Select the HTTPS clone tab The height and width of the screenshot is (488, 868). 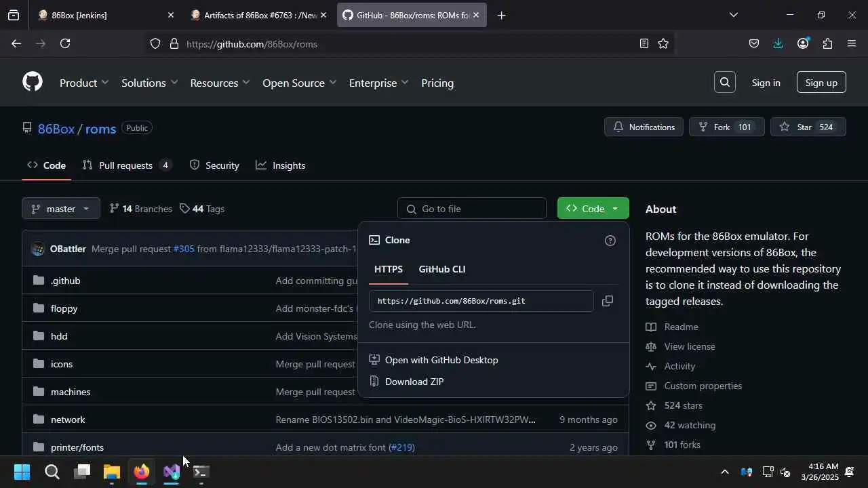pyautogui.click(x=389, y=269)
